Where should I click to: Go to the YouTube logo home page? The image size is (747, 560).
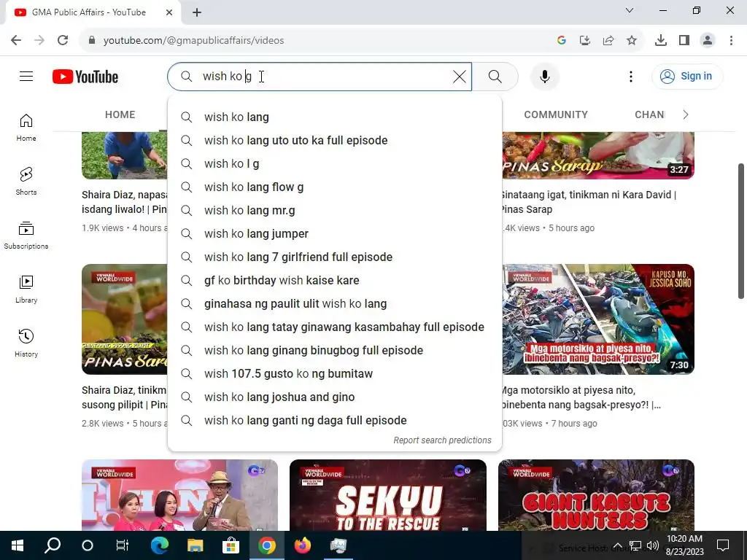click(85, 77)
